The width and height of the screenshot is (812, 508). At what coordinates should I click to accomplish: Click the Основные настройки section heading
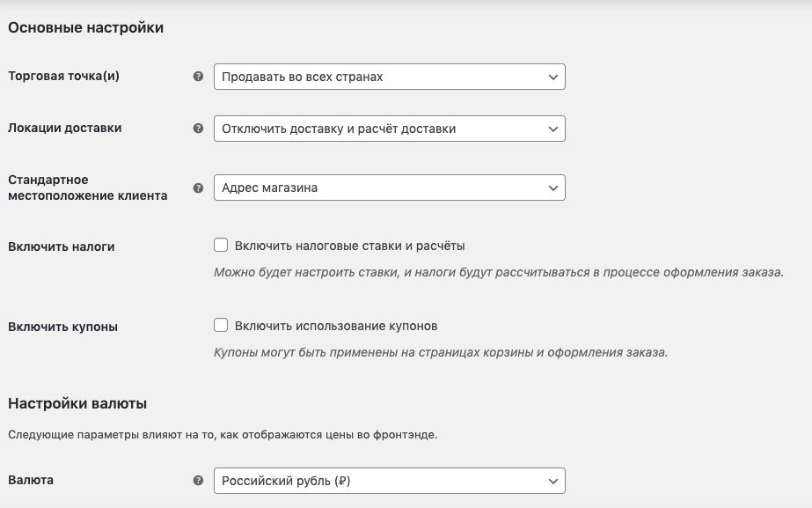pyautogui.click(x=85, y=27)
